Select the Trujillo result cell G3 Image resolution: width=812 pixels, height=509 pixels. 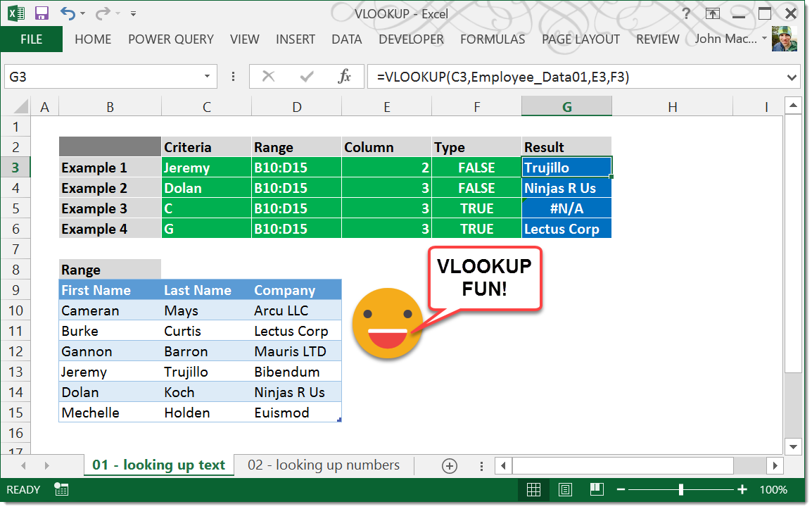(x=566, y=168)
